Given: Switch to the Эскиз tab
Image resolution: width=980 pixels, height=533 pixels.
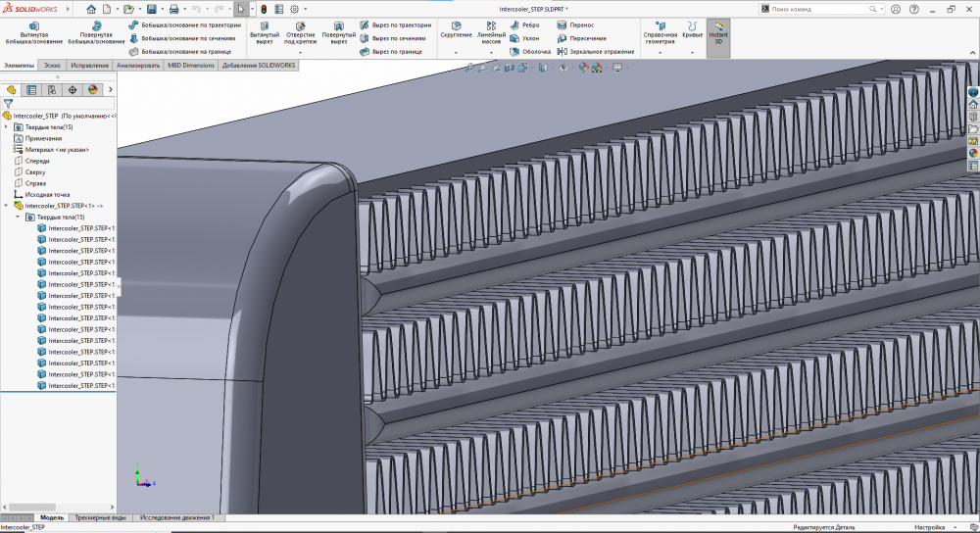Looking at the screenshot, I should pyautogui.click(x=52, y=66).
